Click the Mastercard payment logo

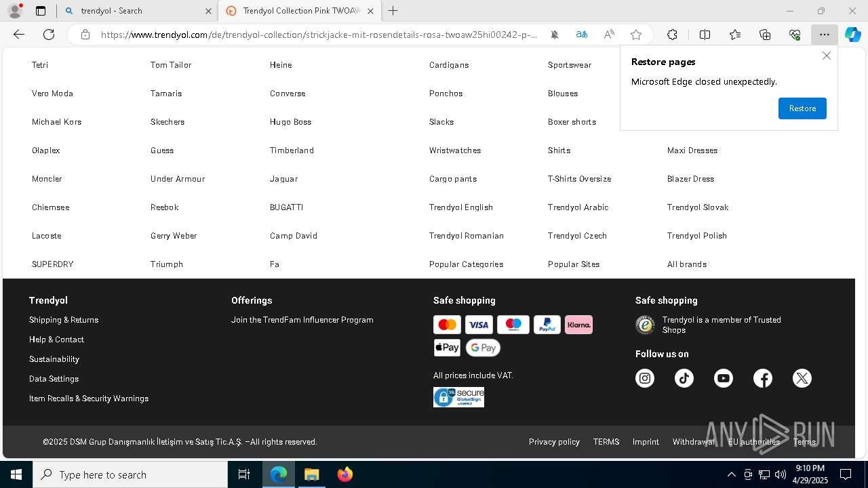pos(447,325)
